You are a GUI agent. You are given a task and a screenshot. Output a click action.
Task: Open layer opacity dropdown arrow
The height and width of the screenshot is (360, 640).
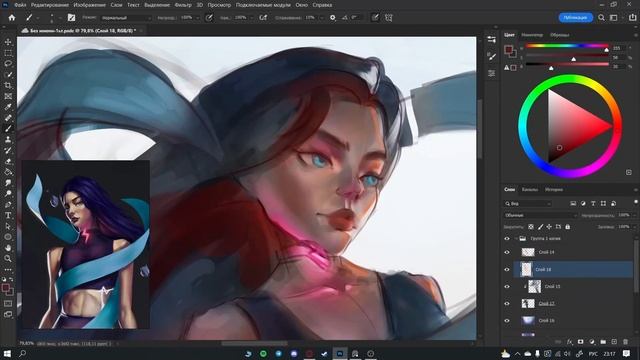tap(633, 215)
